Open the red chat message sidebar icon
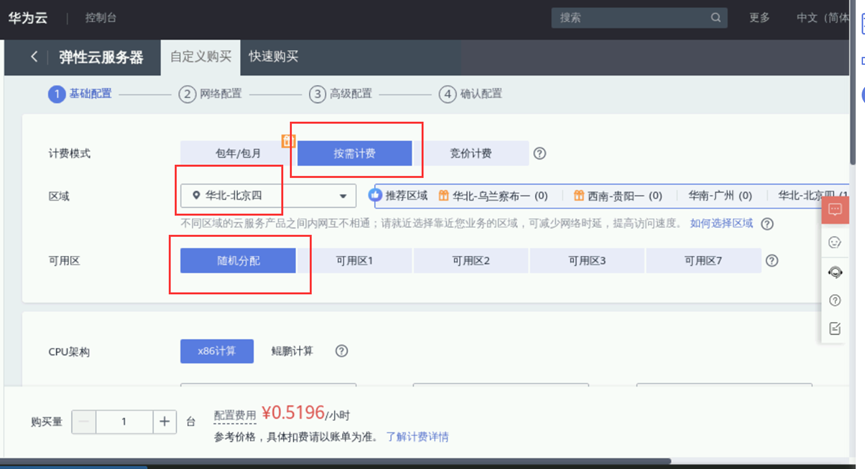 [835, 210]
